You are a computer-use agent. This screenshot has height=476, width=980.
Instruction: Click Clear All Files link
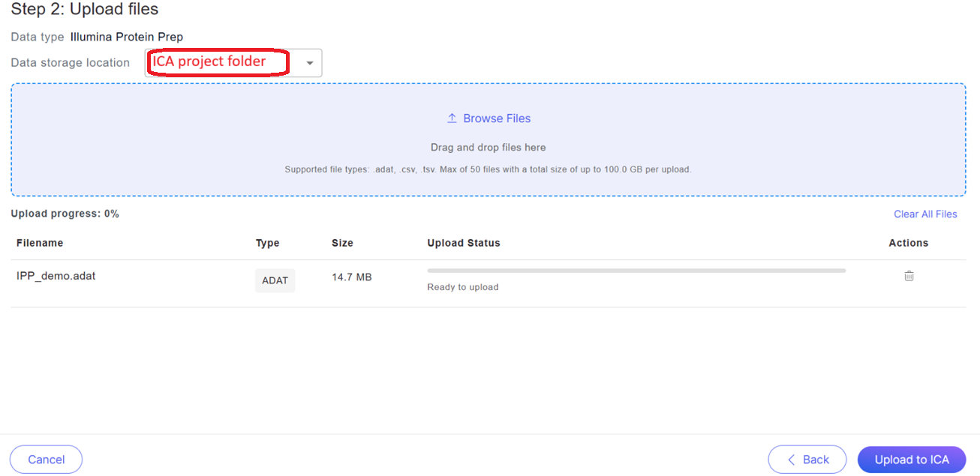[925, 214]
